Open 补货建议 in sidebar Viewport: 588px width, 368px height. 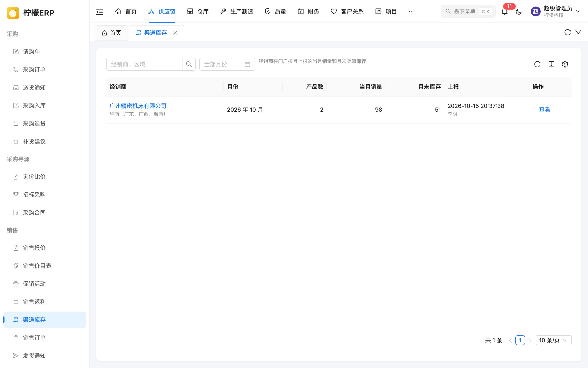pos(45,142)
